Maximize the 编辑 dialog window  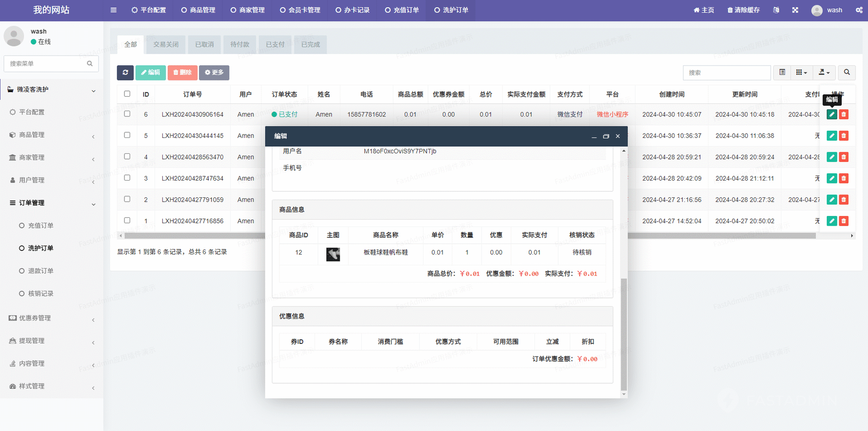coord(606,136)
